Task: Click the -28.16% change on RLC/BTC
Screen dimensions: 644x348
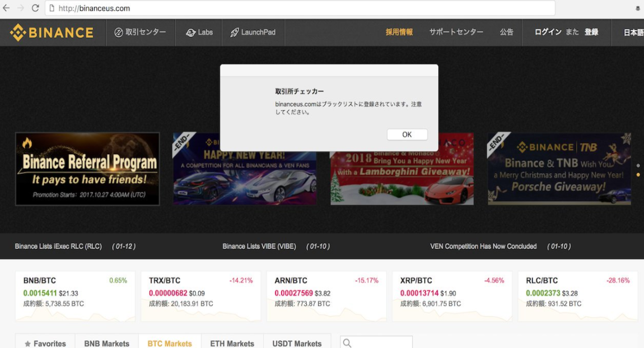Action: click(x=618, y=281)
